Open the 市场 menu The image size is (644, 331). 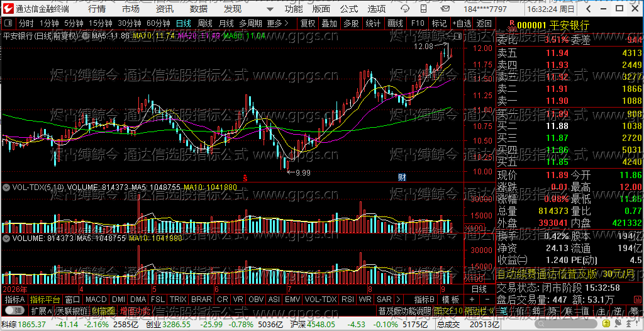click(x=131, y=9)
